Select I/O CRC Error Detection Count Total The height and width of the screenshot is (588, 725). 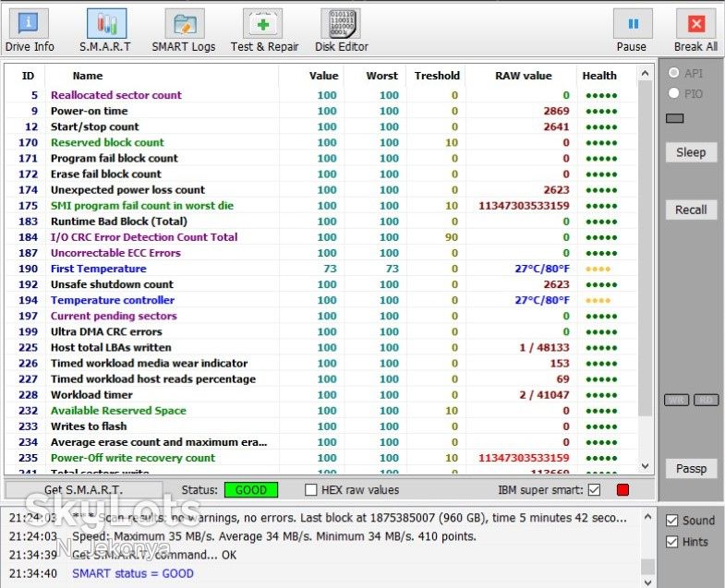321,237
